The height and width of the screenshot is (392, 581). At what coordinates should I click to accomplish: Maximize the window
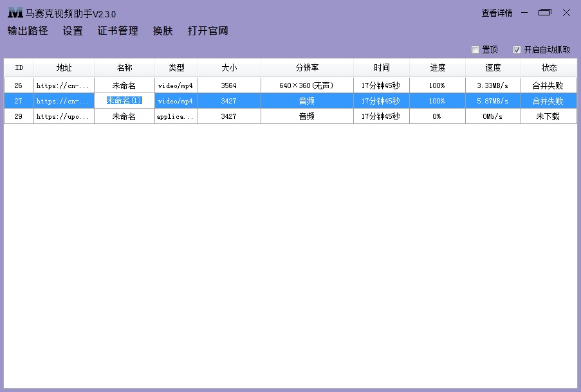click(545, 13)
